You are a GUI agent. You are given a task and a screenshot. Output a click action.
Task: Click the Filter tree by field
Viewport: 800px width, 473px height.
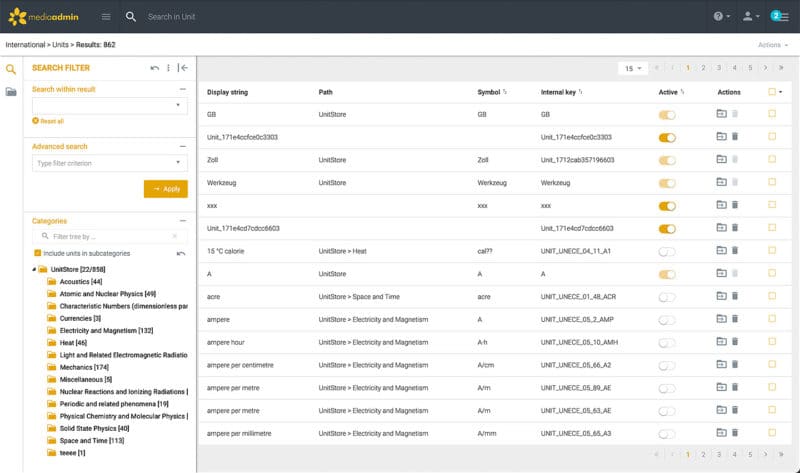(x=110, y=236)
